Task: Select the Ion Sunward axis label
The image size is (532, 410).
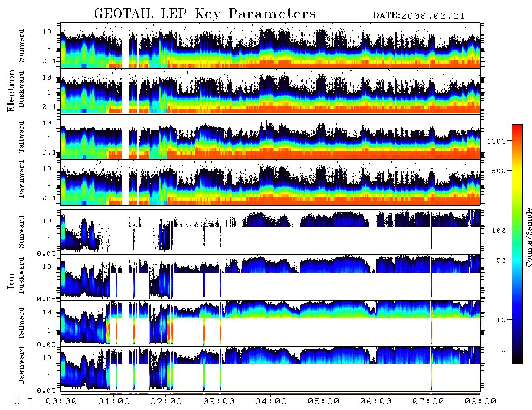Action: pos(21,232)
